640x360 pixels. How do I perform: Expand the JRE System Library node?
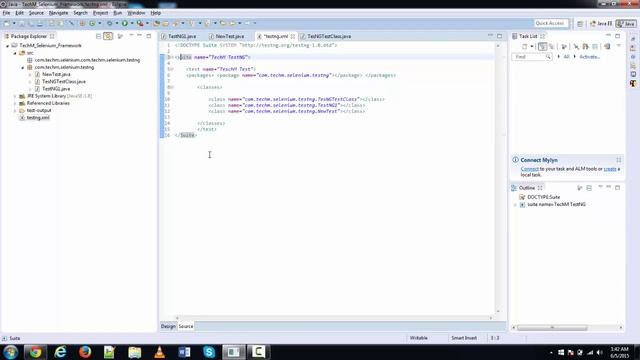pyautogui.click(x=15, y=96)
